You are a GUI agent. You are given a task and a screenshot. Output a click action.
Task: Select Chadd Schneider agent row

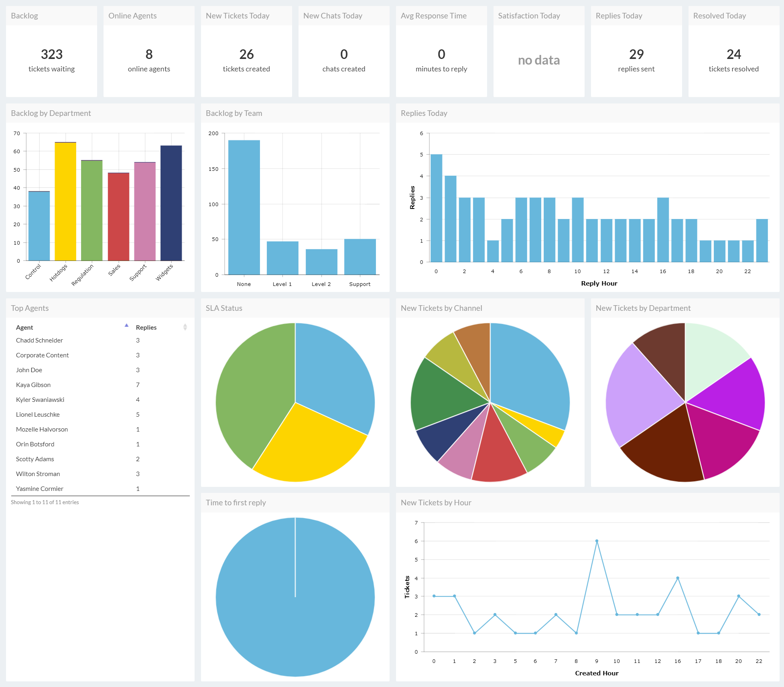tap(100, 340)
